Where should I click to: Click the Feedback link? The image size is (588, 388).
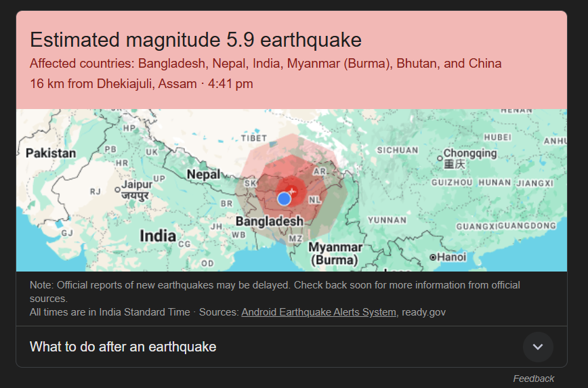tap(533, 379)
